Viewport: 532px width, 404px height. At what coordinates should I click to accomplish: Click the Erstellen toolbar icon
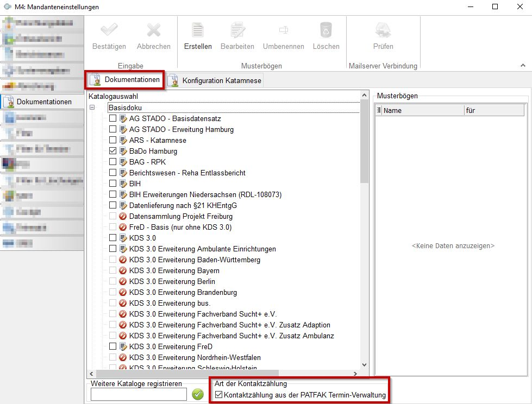(x=198, y=30)
